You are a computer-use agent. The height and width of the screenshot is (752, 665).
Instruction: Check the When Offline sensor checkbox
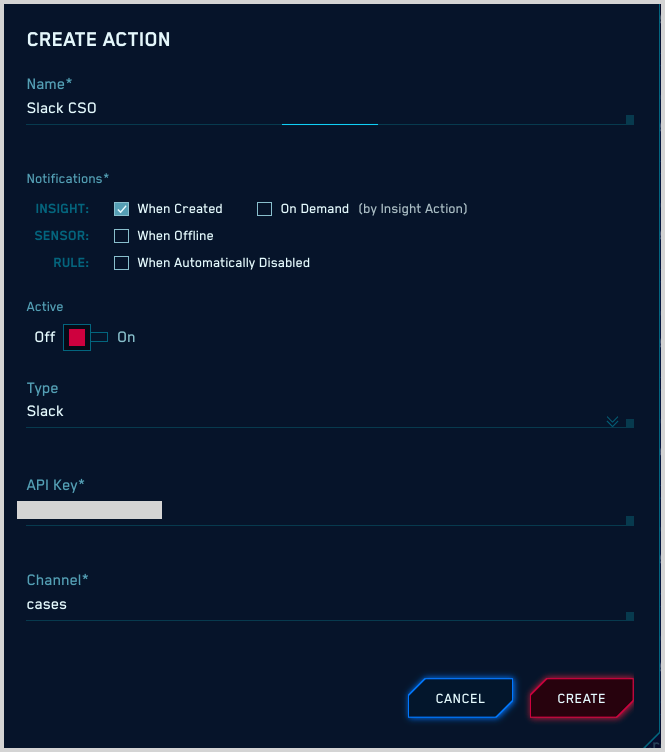(122, 236)
